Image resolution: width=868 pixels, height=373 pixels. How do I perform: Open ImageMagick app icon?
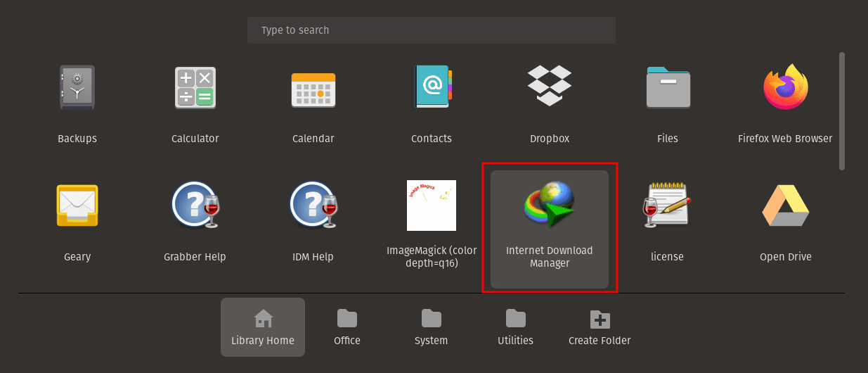pos(432,206)
